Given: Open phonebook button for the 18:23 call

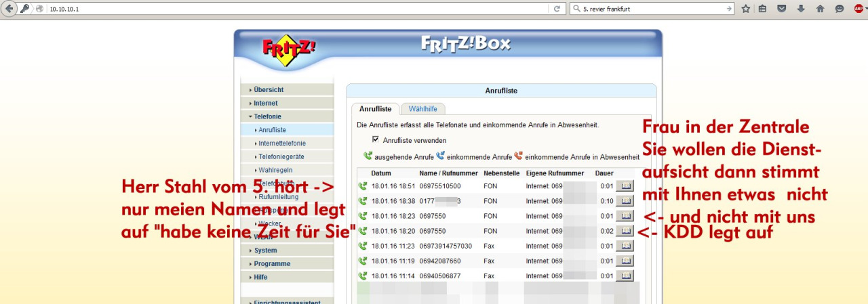Looking at the screenshot, I should (x=624, y=215).
